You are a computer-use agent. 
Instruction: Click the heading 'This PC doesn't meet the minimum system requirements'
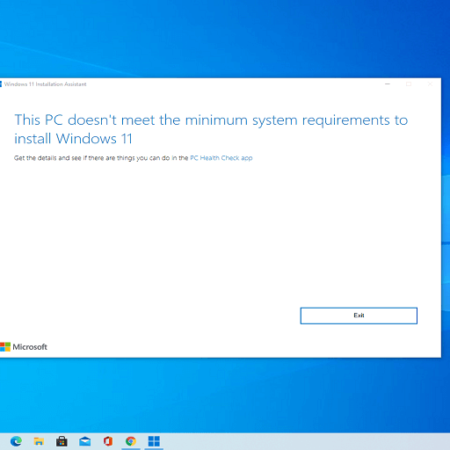[x=211, y=129]
